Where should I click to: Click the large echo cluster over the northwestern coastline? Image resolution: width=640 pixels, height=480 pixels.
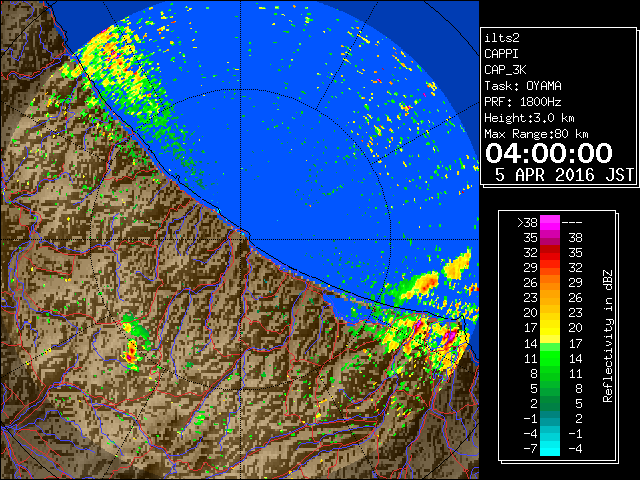(118, 67)
